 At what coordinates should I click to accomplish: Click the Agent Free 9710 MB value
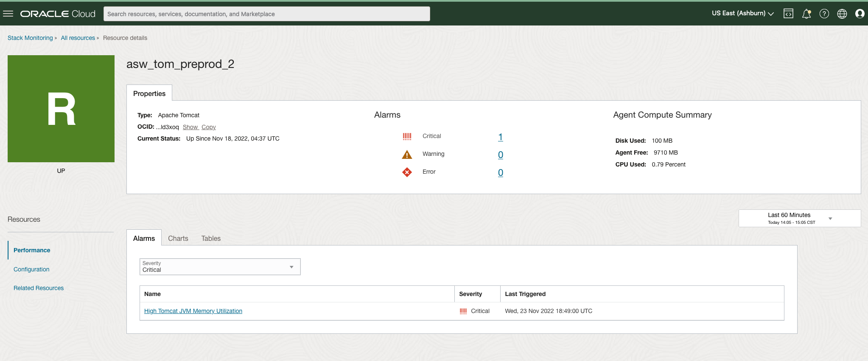point(666,152)
